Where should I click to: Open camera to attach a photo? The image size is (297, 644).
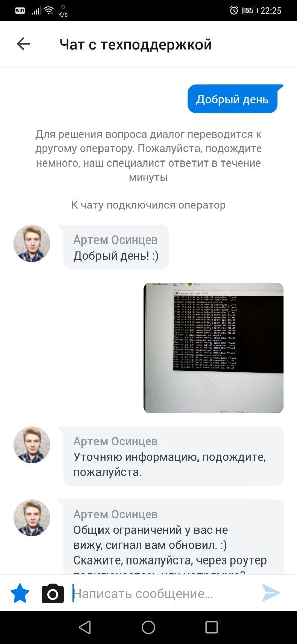point(53,594)
